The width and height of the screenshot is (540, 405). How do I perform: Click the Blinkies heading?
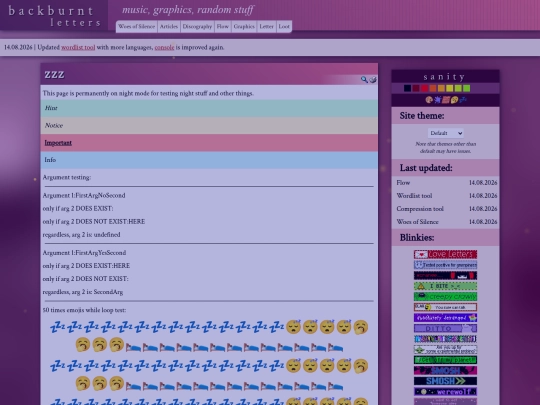click(417, 238)
